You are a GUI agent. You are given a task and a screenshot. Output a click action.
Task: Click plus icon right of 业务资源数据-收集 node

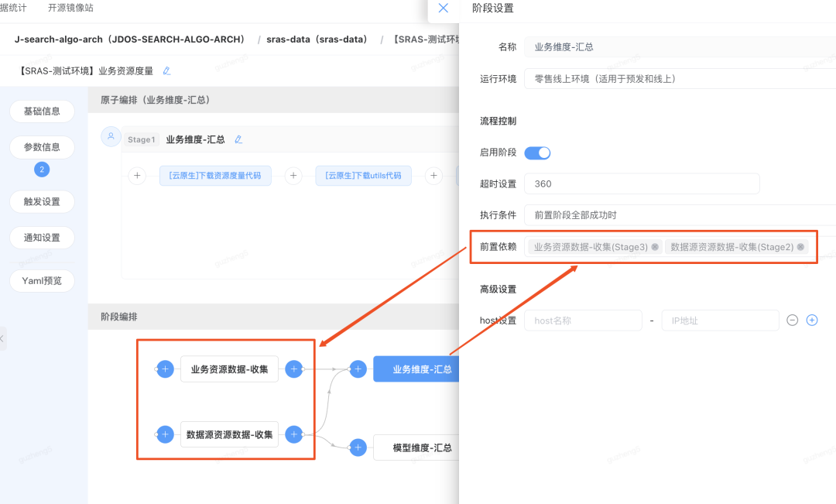[294, 369]
